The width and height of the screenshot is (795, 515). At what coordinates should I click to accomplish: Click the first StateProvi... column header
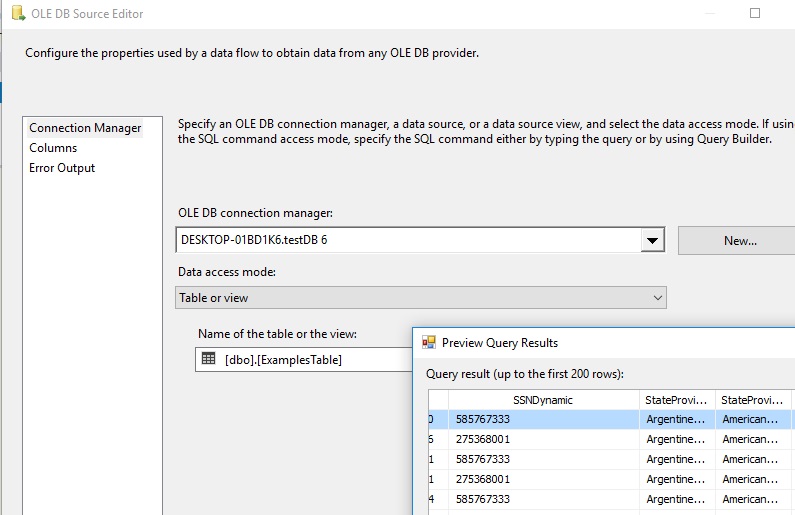coord(676,400)
